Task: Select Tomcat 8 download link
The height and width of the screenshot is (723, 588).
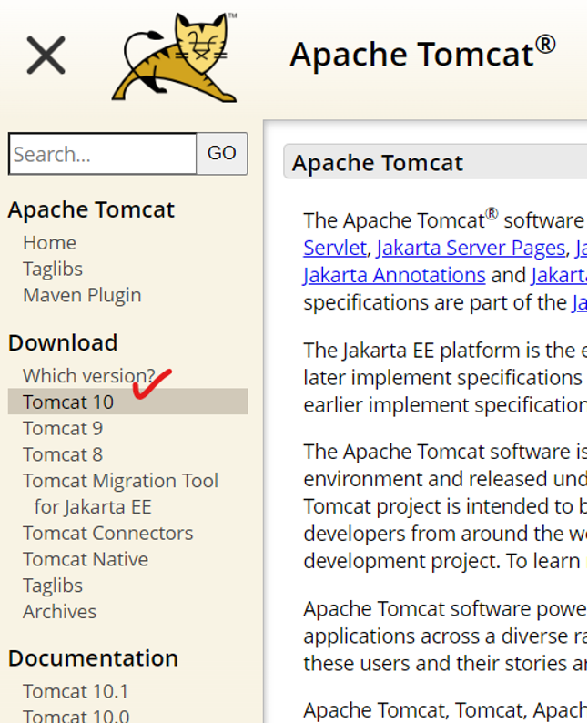Action: point(63,454)
